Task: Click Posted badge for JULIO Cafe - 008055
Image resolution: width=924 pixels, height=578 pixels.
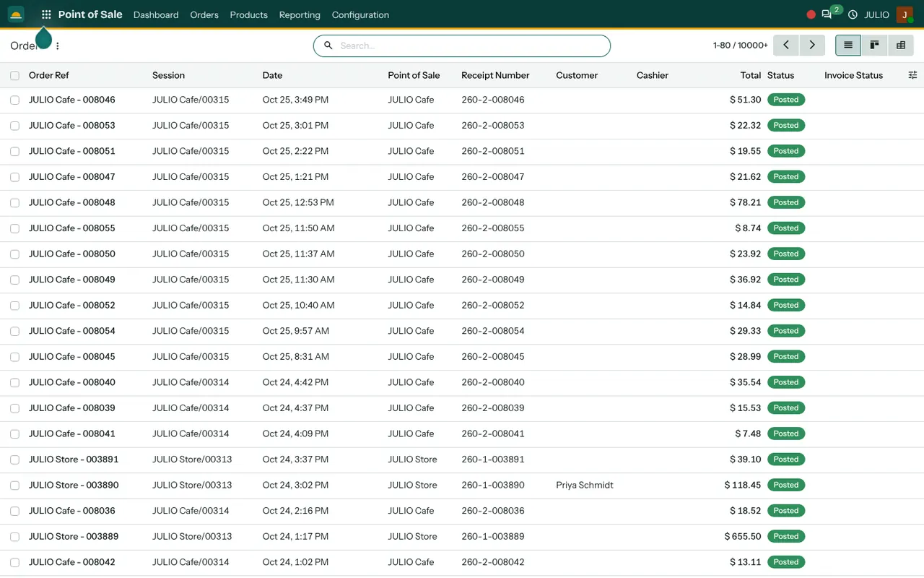Action: click(x=785, y=228)
